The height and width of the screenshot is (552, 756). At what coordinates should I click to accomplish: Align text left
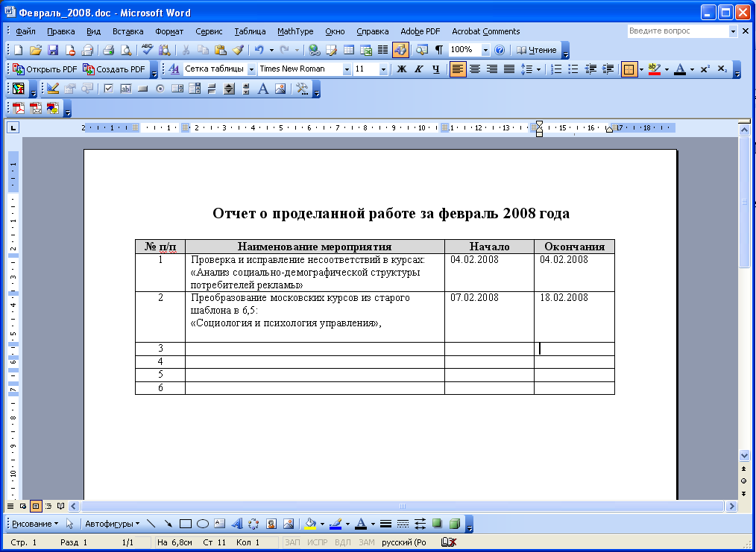pos(458,69)
